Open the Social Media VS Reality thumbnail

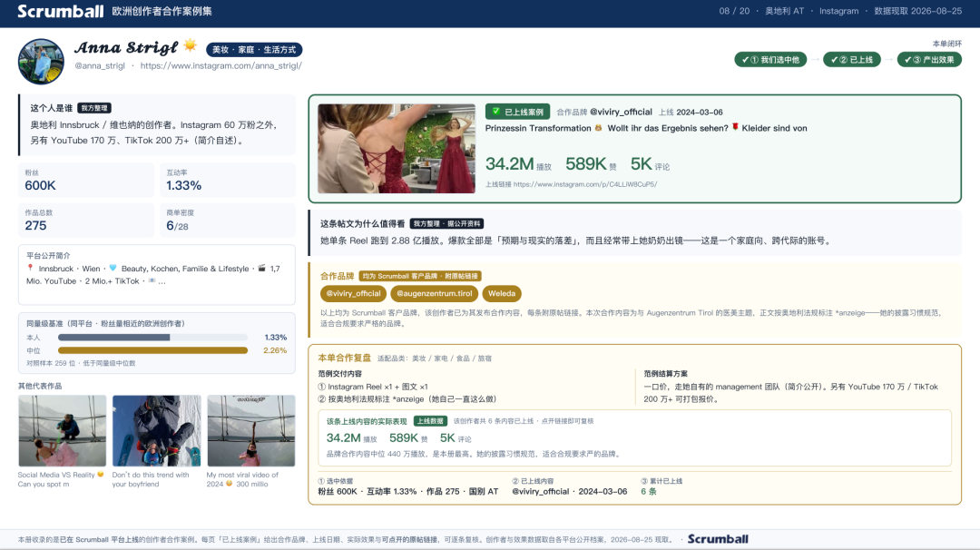[x=63, y=430]
